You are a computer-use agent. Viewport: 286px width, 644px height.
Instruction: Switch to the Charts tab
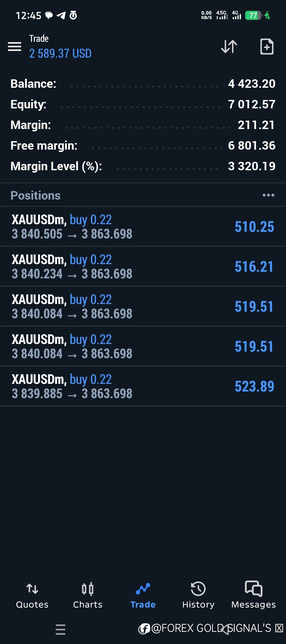[88, 595]
